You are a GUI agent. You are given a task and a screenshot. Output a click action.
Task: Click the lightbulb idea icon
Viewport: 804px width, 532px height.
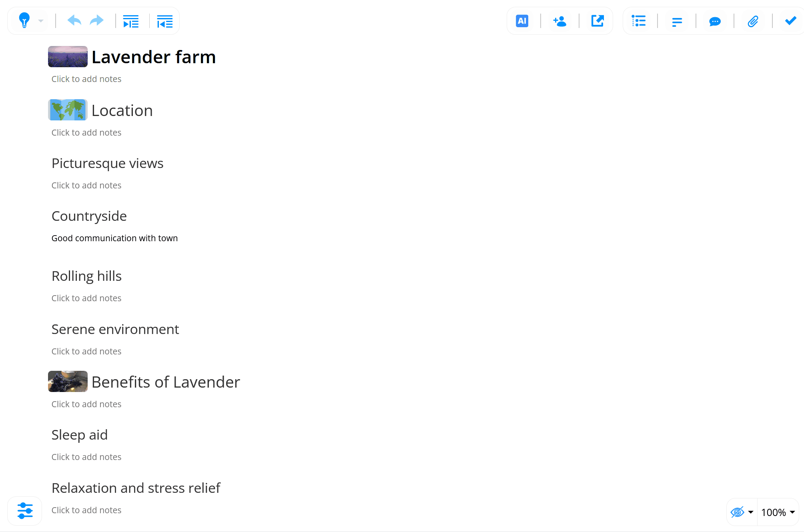[x=24, y=20]
